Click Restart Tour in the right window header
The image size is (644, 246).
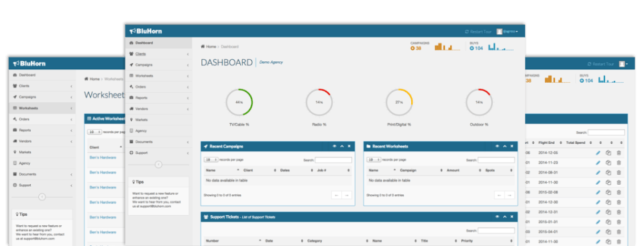600,64
